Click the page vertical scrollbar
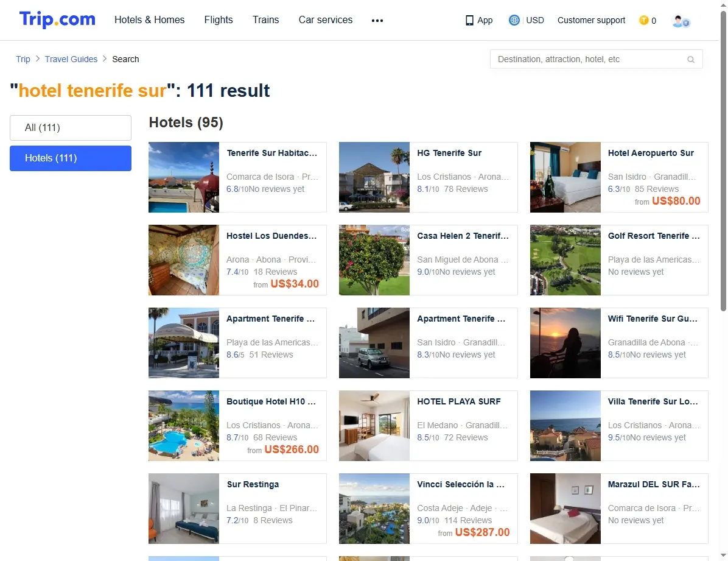 pos(723,160)
